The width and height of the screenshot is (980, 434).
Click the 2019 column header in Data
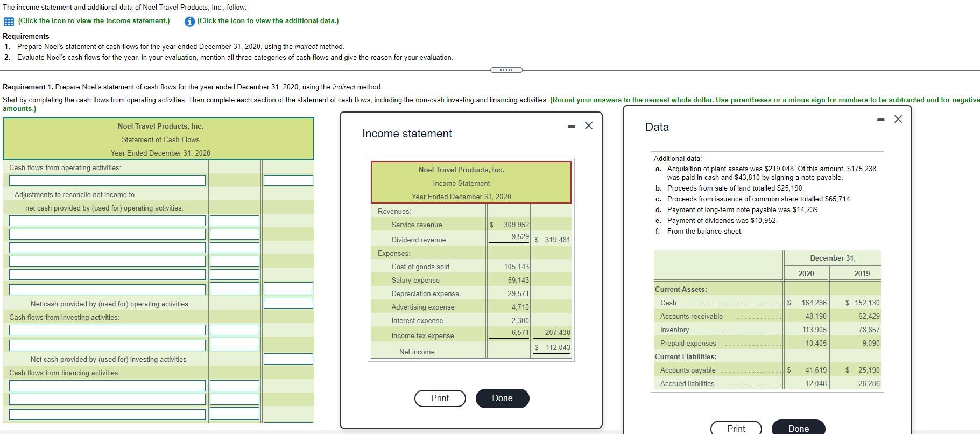(862, 274)
